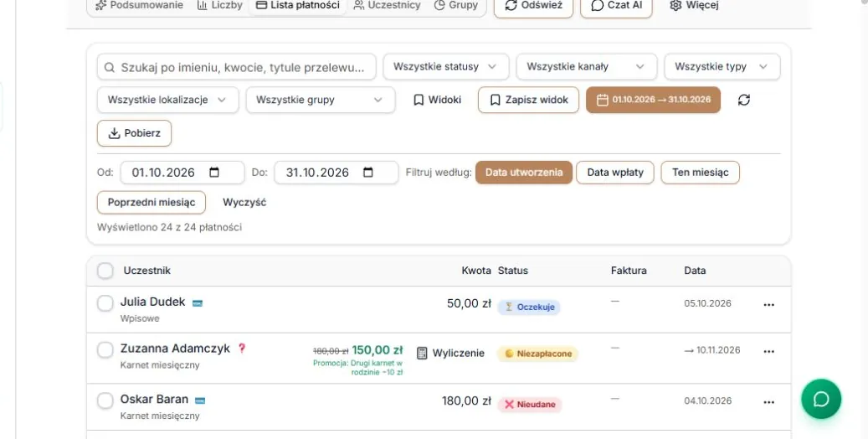The height and width of the screenshot is (439, 868).
Task: Click the name Julia Dudek
Action: (x=153, y=302)
